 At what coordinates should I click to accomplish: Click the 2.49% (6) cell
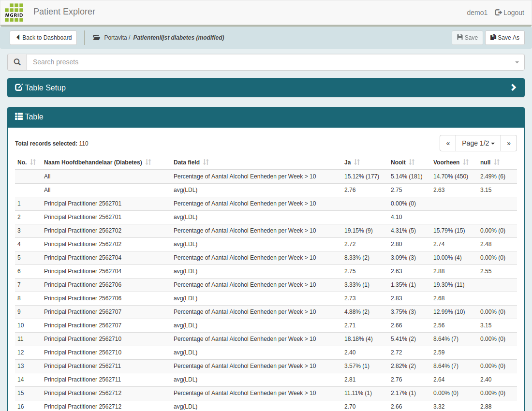click(493, 176)
